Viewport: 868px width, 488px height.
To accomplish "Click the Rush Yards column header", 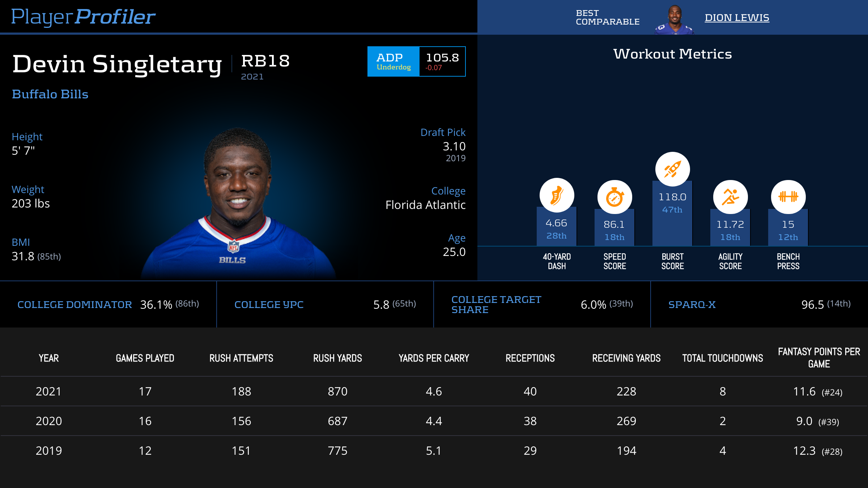I will tap(337, 358).
